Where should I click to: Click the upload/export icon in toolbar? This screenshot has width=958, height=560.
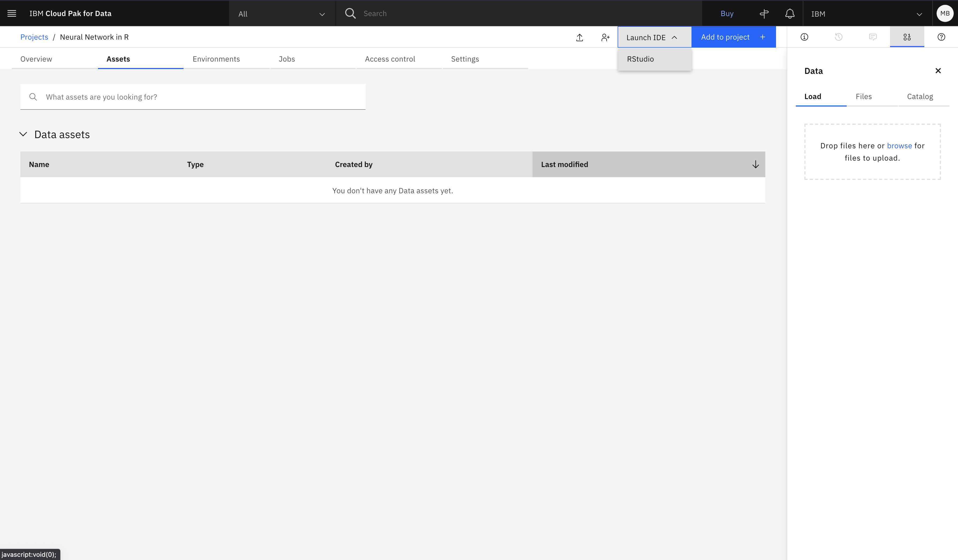point(579,37)
